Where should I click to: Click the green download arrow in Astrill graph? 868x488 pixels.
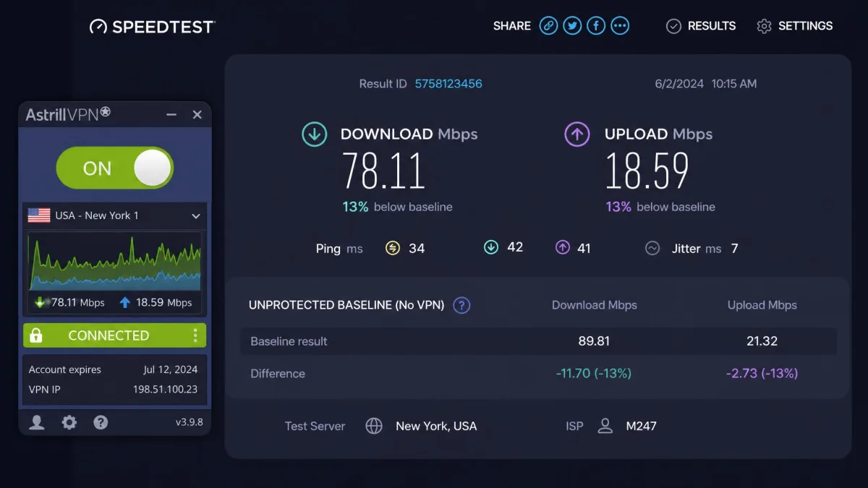click(40, 302)
